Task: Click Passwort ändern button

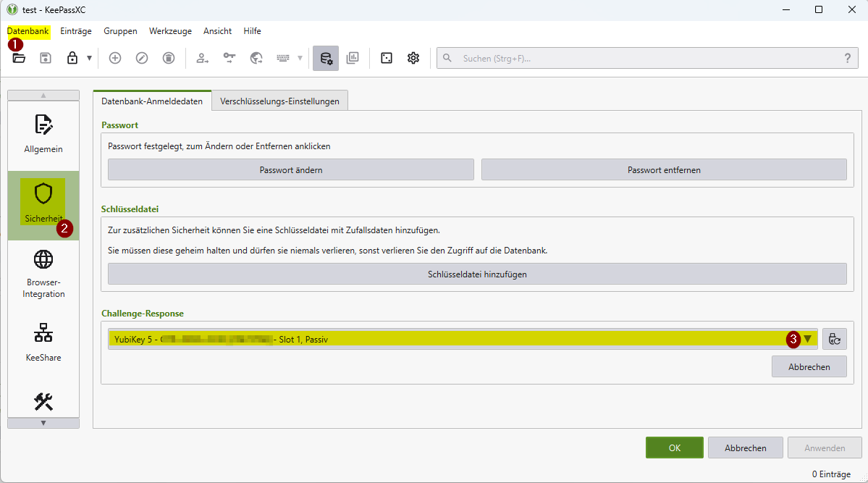Action: tap(290, 170)
